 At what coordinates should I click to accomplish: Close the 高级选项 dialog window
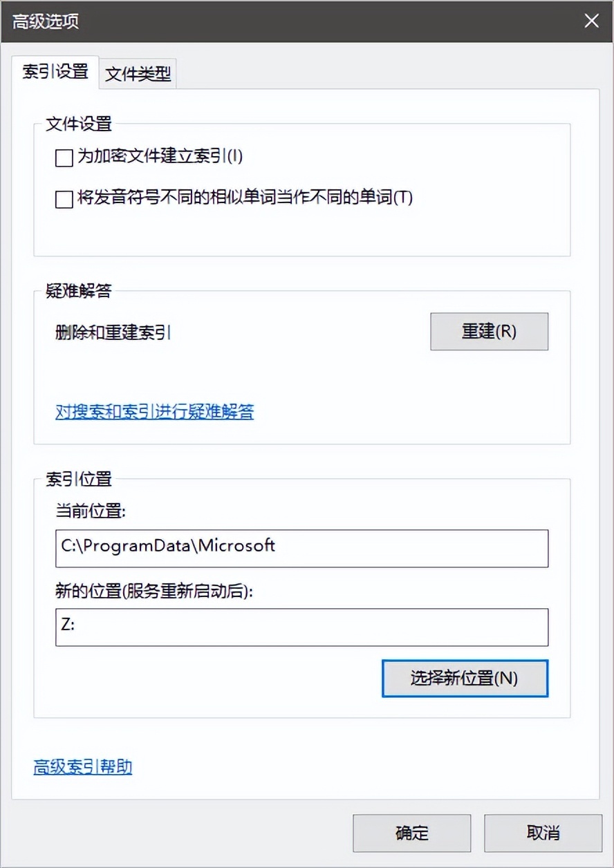click(x=591, y=21)
